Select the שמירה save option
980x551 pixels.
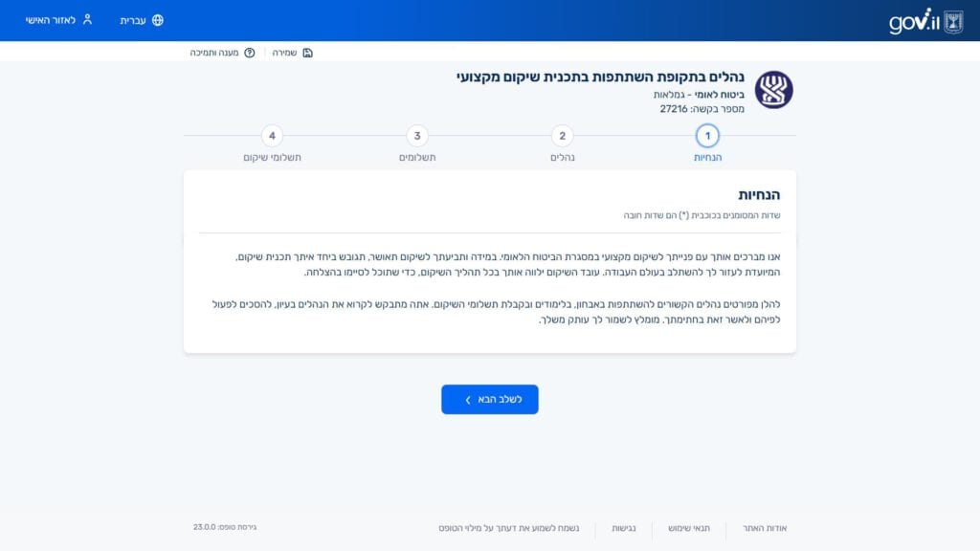click(x=284, y=53)
